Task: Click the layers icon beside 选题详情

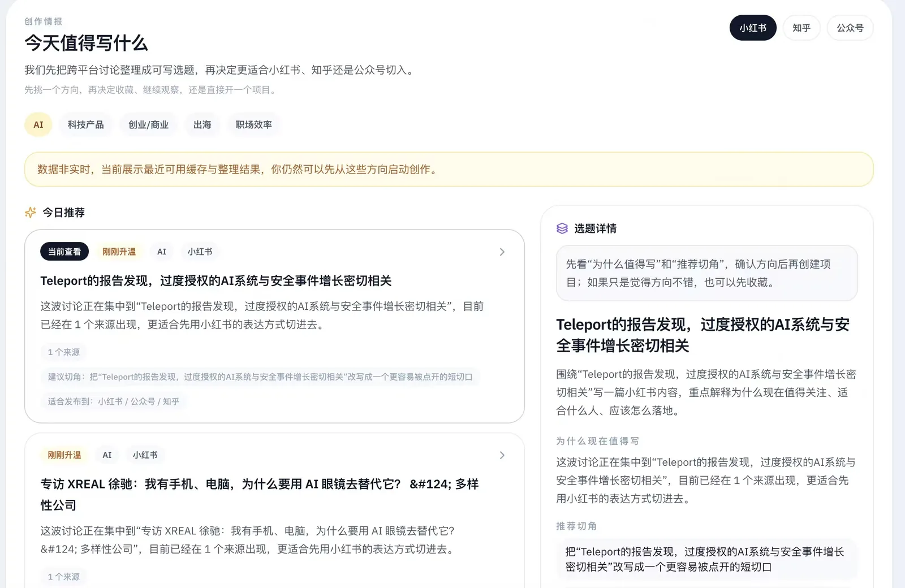Action: click(x=562, y=228)
